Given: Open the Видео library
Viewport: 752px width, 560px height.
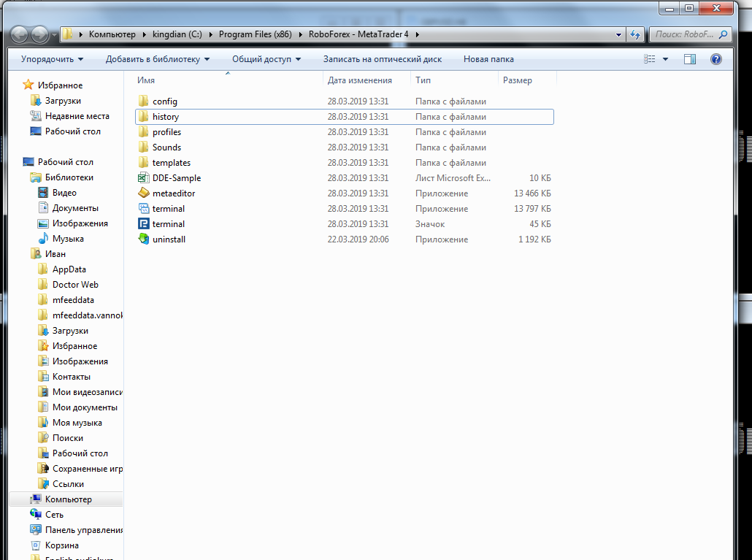Looking at the screenshot, I should pyautogui.click(x=64, y=193).
